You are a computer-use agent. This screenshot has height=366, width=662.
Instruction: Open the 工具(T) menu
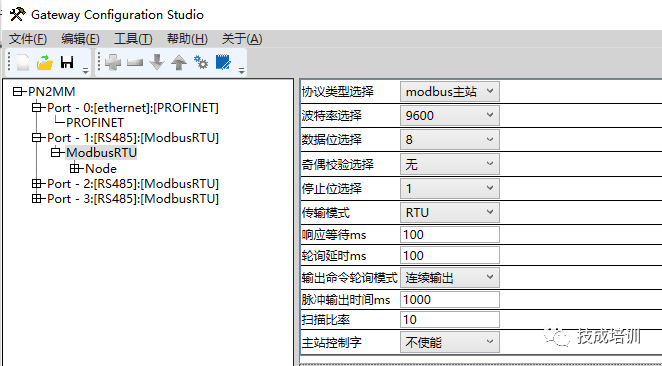click(x=133, y=39)
